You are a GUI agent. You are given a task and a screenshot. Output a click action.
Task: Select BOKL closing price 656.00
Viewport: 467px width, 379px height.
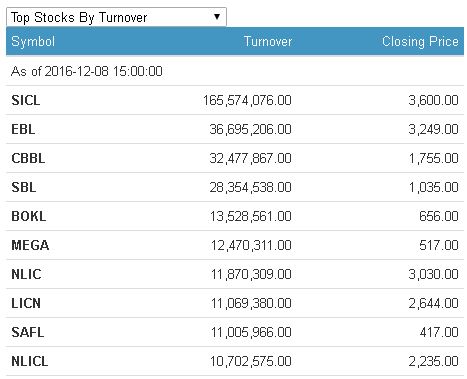click(439, 216)
